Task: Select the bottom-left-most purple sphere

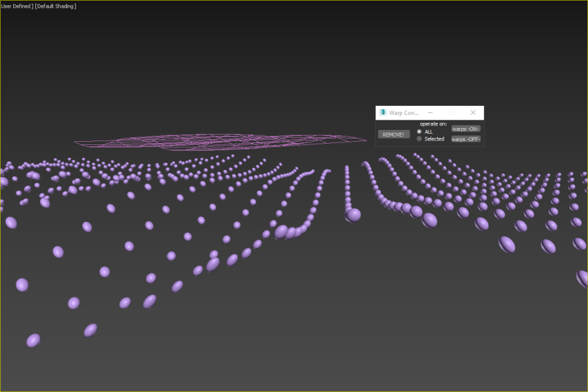Action: click(x=33, y=340)
